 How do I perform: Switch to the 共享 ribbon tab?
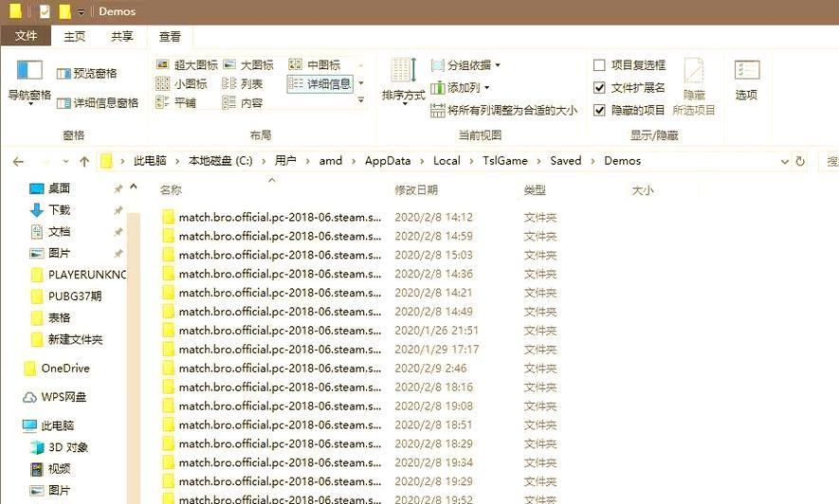tap(122, 36)
